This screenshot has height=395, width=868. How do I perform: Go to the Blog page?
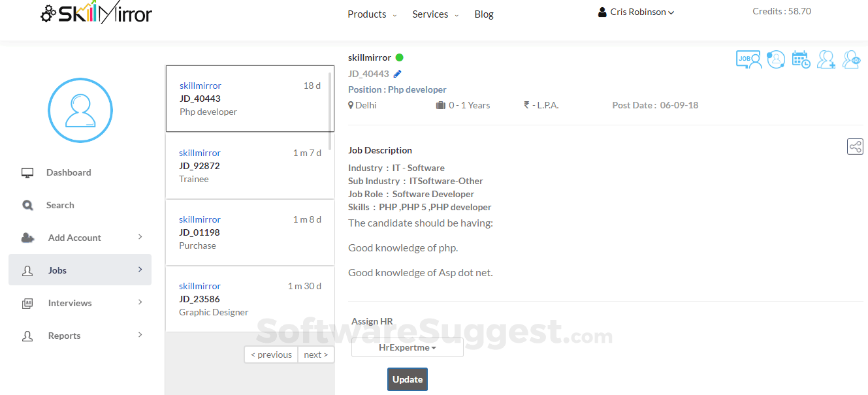pos(484,14)
